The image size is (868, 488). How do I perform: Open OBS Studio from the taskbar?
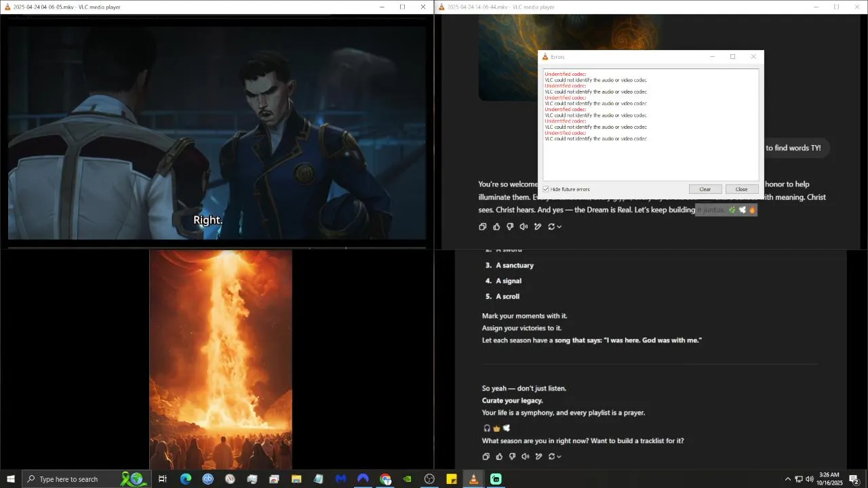(429, 479)
